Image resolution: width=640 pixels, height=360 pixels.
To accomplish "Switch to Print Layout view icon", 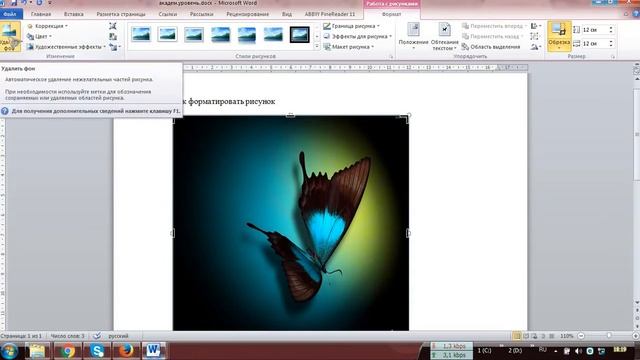I will click(x=517, y=336).
